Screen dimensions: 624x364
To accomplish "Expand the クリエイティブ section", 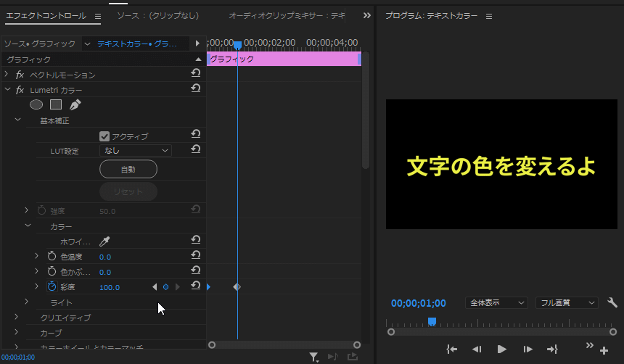I will [x=16, y=317].
